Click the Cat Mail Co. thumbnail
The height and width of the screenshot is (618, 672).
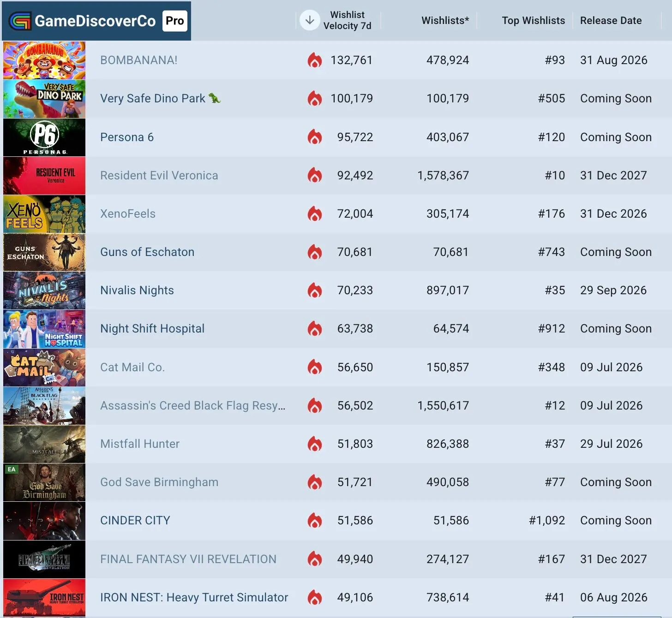click(x=44, y=368)
